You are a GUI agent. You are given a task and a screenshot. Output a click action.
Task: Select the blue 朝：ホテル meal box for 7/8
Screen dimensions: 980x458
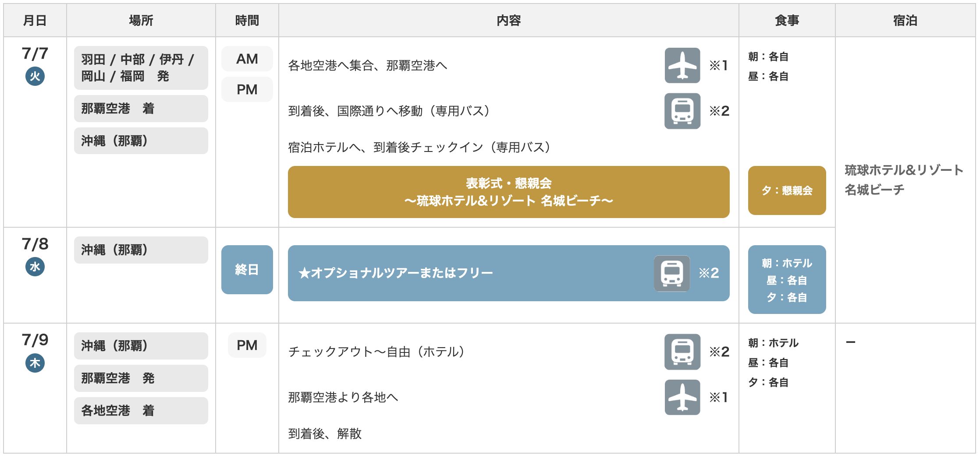click(x=787, y=280)
